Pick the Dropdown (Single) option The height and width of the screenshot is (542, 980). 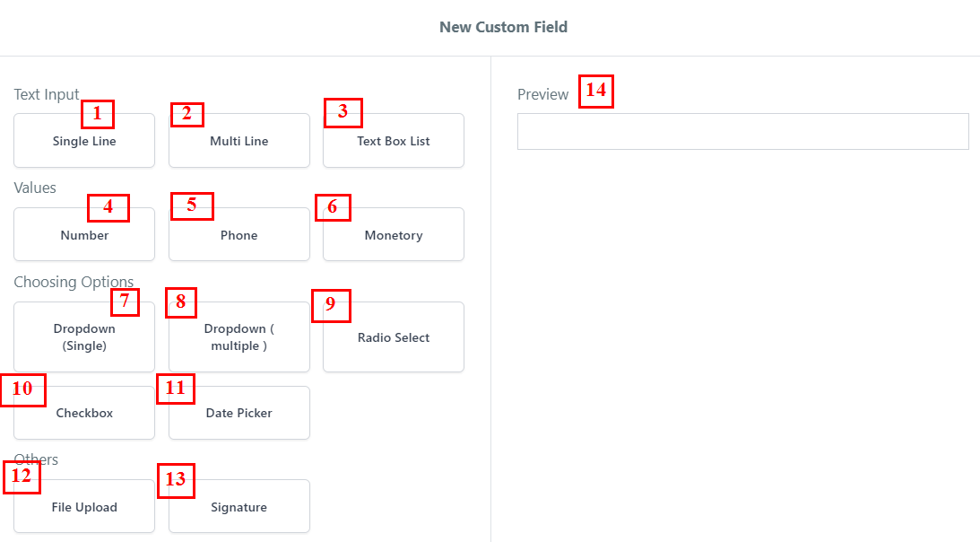click(84, 338)
